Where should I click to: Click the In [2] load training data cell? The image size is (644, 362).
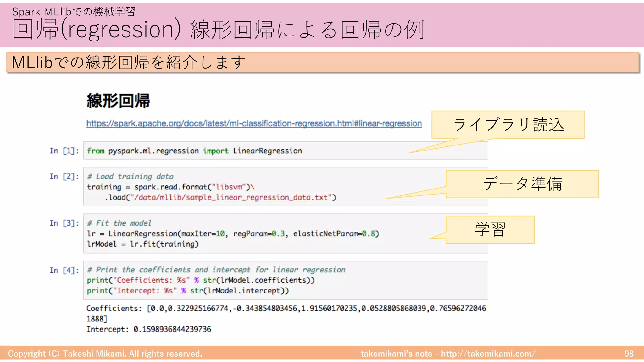(285, 187)
